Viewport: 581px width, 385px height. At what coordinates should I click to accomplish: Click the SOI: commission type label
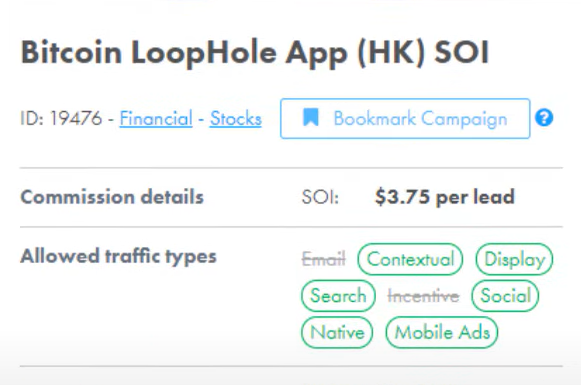pyautogui.click(x=320, y=197)
